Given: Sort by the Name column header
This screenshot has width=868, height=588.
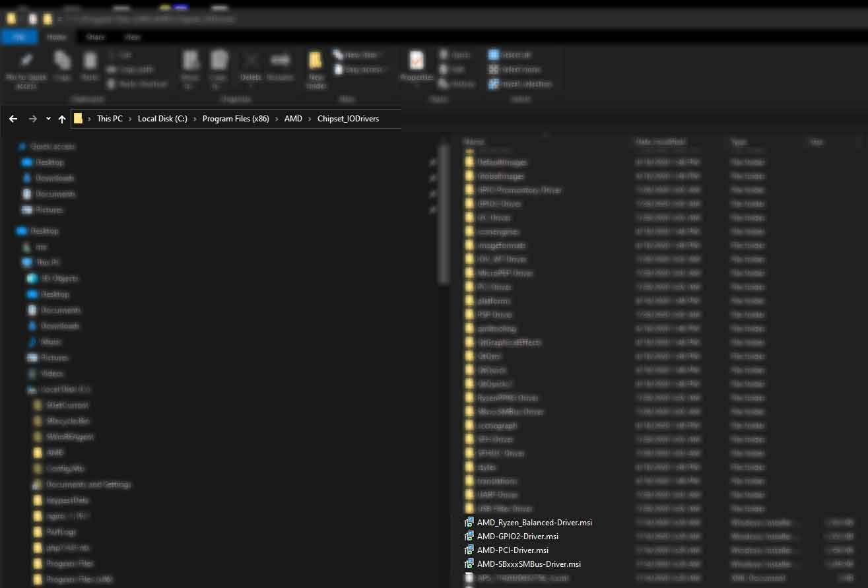Looking at the screenshot, I should (474, 142).
